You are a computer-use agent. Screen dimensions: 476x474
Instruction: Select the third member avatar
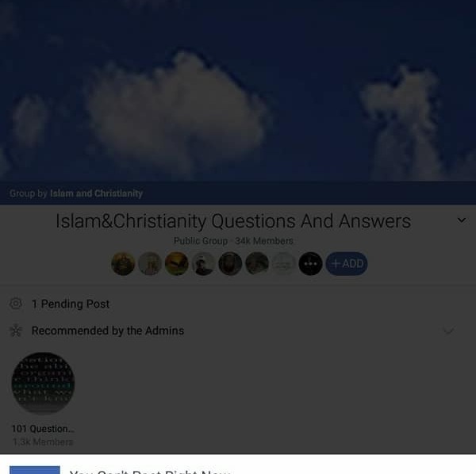(176, 263)
